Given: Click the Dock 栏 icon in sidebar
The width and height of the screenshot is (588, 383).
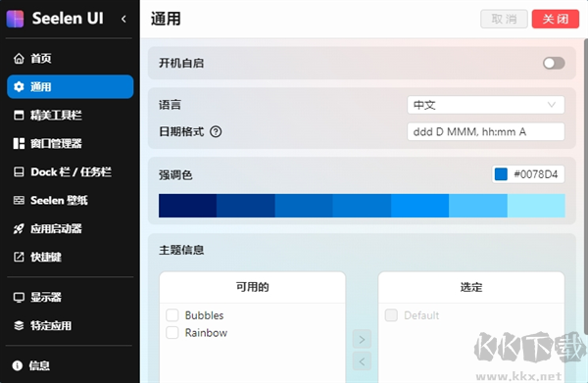Looking at the screenshot, I should pos(19,172).
